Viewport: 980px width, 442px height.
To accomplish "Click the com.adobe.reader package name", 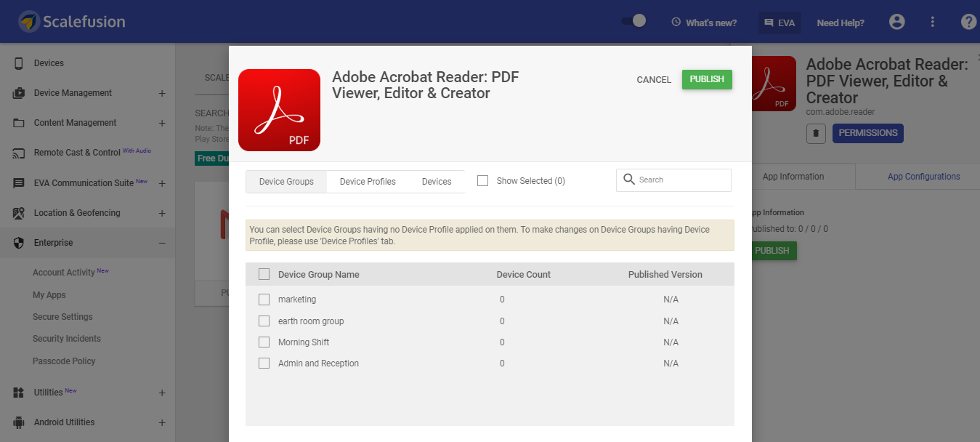I will click(841, 112).
